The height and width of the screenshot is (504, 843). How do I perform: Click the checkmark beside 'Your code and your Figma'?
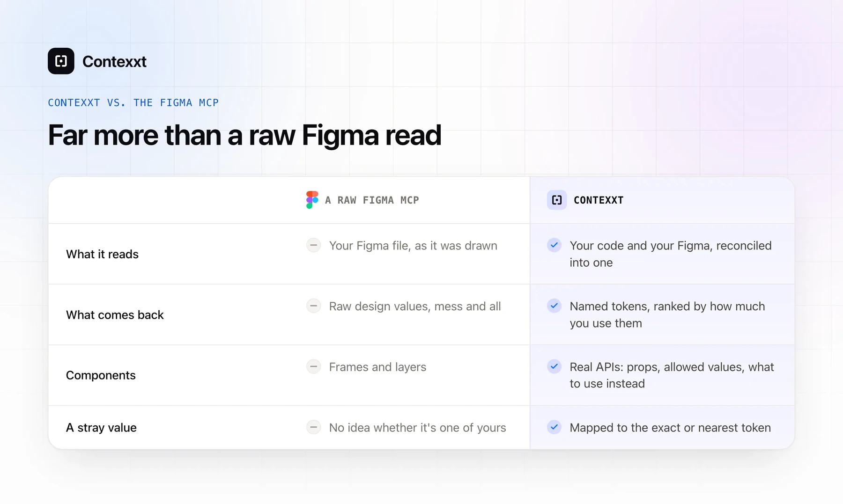554,245
